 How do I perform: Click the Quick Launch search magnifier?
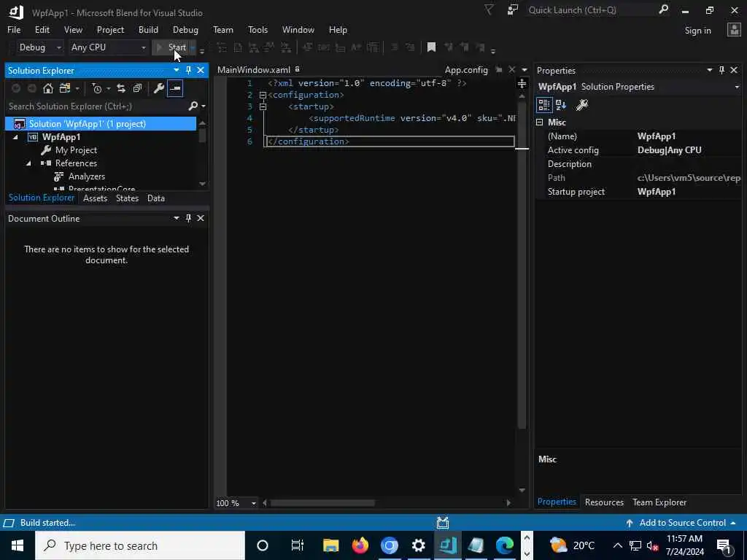click(663, 9)
